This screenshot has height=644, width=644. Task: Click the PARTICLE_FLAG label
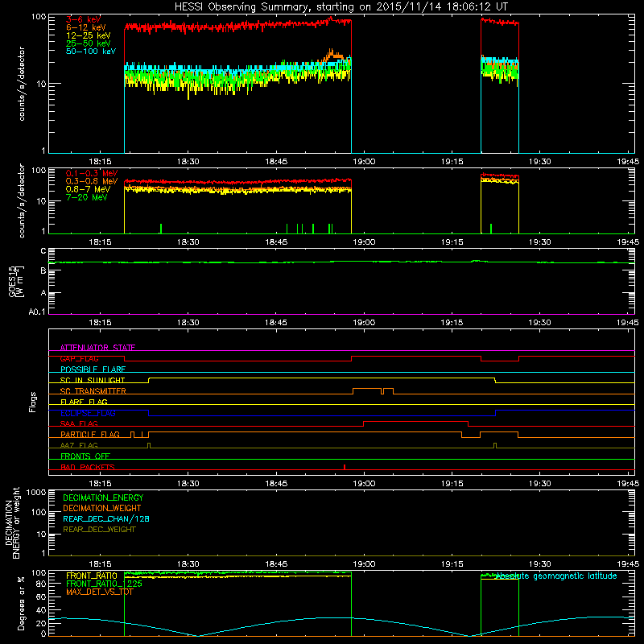point(90,435)
